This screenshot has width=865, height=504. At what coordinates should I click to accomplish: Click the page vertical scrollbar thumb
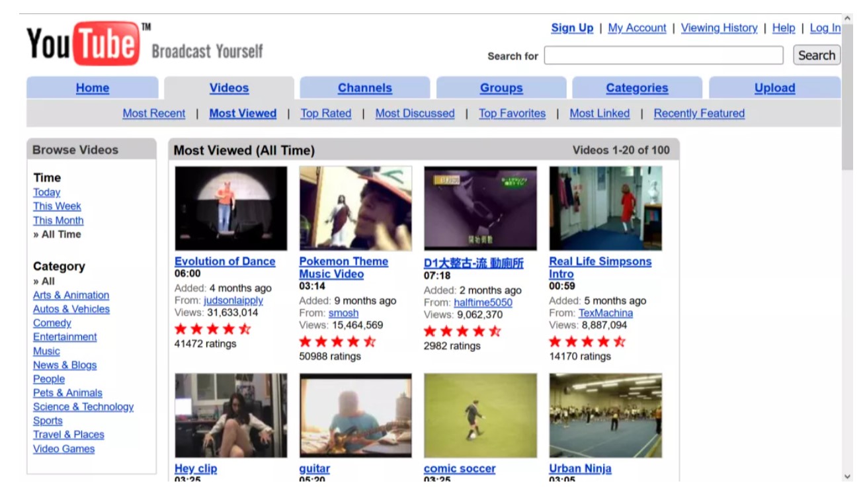847,98
